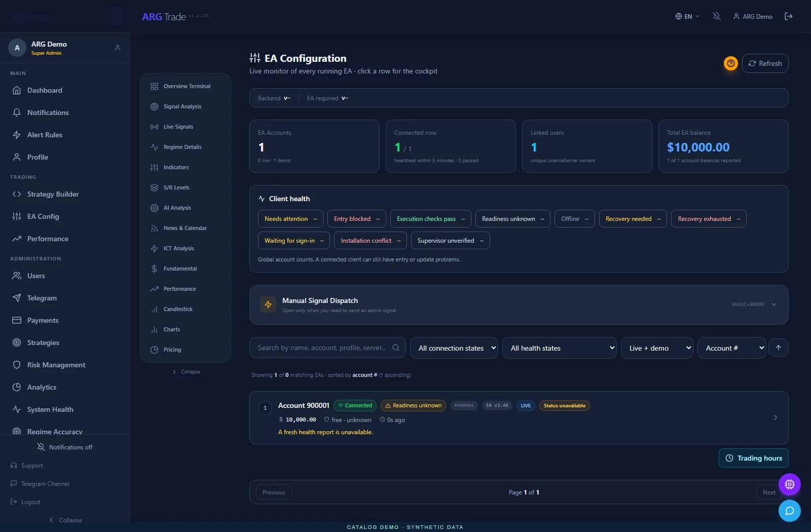Click the Manual Signal Dispatch lightning icon

click(268, 305)
